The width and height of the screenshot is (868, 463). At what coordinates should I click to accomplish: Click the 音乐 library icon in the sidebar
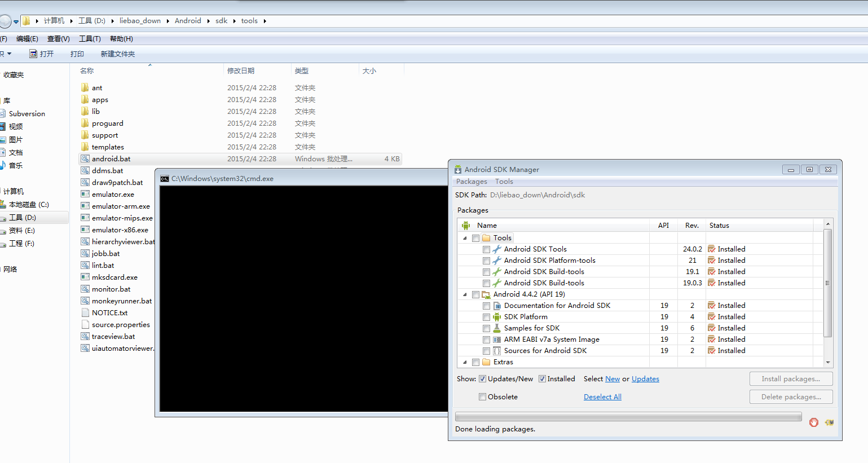click(x=3, y=165)
